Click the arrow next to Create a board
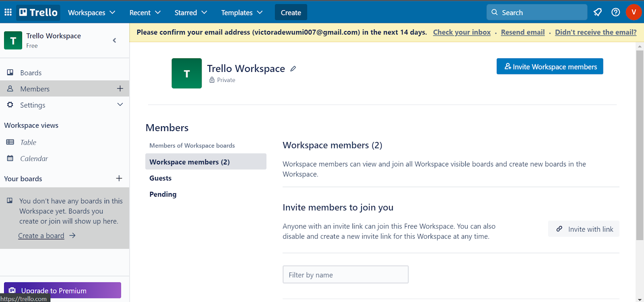 click(x=72, y=236)
